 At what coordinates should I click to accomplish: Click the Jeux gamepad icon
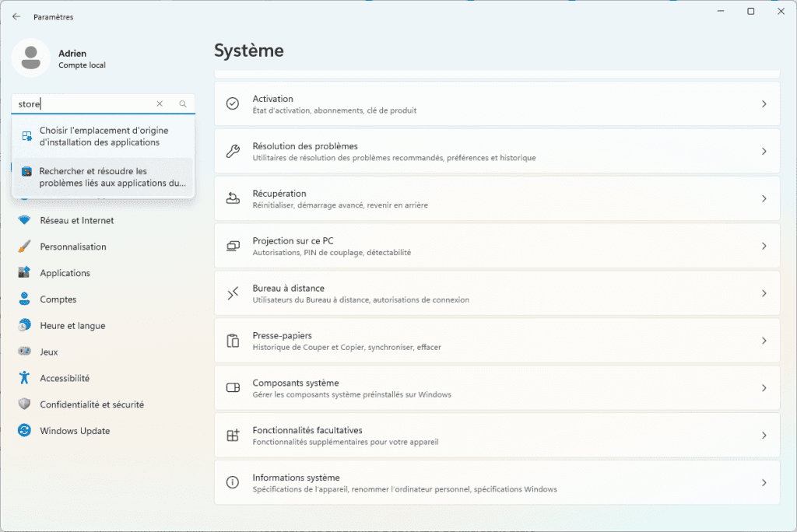pos(24,351)
